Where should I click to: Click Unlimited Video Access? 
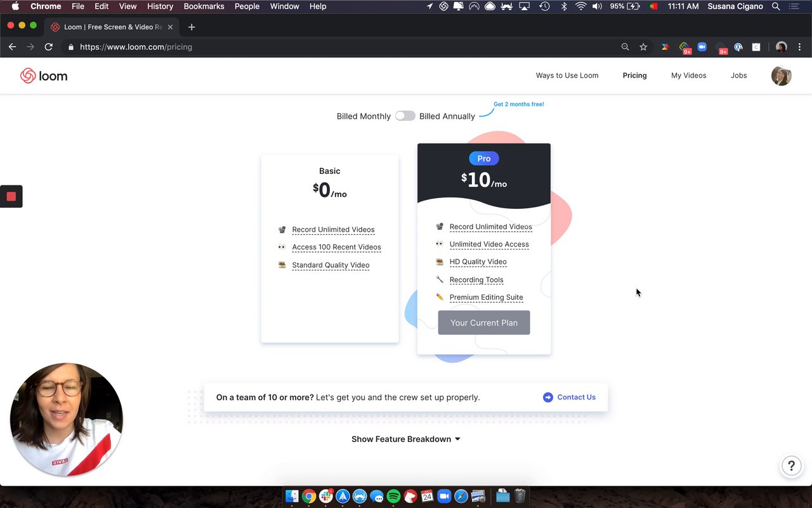(x=489, y=244)
